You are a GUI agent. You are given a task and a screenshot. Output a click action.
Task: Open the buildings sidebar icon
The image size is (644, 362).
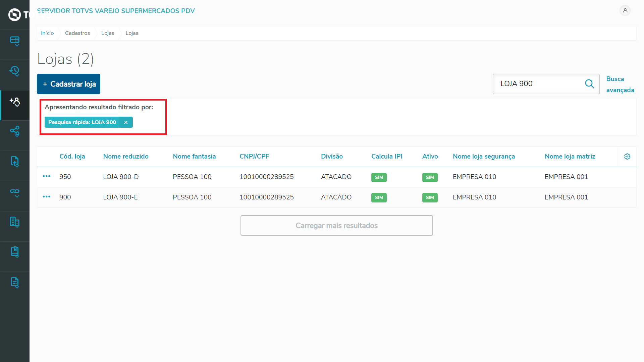click(x=15, y=222)
